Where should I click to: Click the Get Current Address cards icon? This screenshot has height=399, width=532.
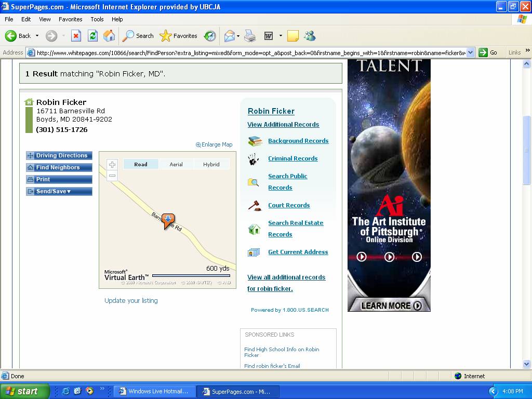254,252
